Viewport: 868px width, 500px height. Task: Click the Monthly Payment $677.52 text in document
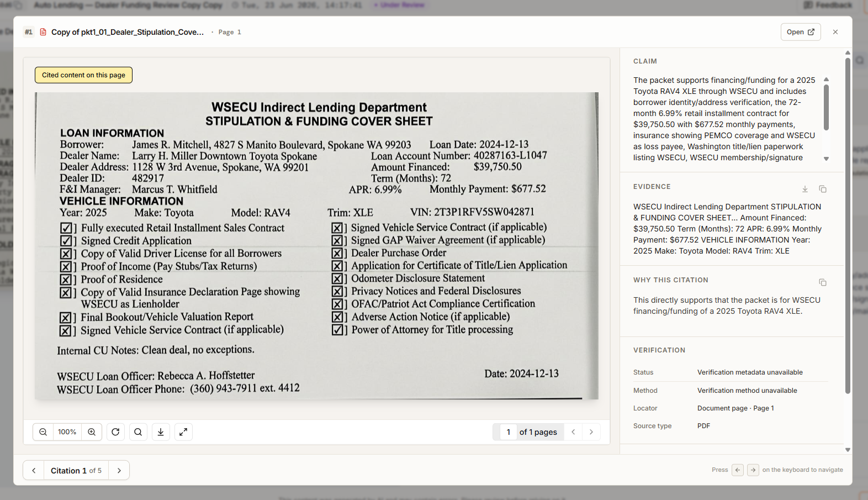[x=488, y=189]
